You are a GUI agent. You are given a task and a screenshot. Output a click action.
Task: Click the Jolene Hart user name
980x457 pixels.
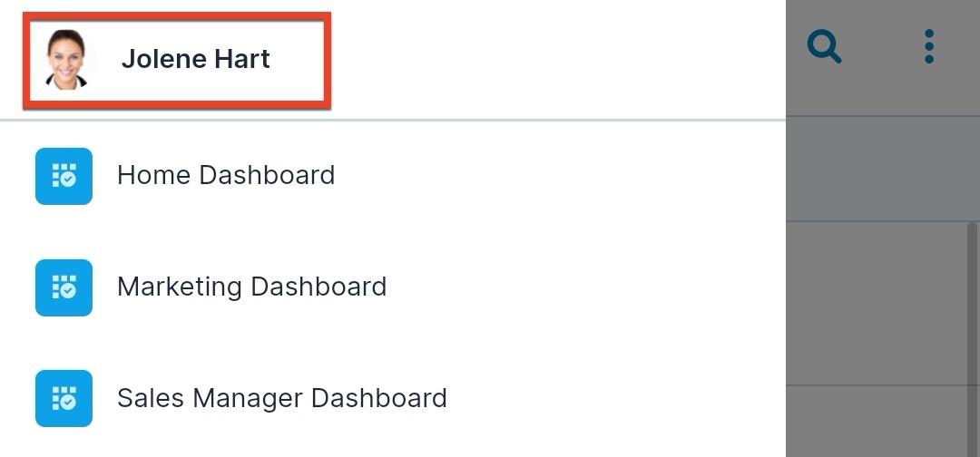[195, 59]
